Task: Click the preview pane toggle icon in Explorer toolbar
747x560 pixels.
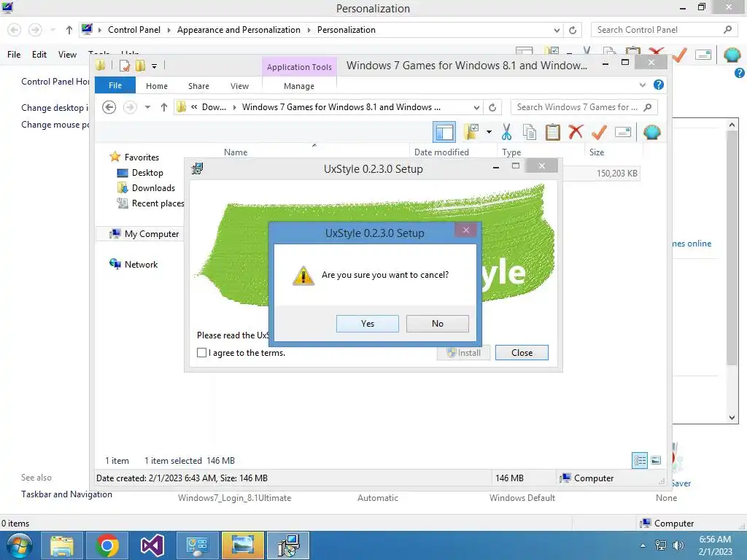Action: pos(444,132)
